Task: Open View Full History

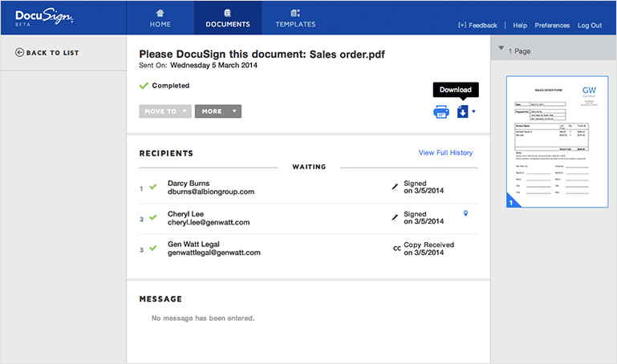Action: click(x=445, y=152)
